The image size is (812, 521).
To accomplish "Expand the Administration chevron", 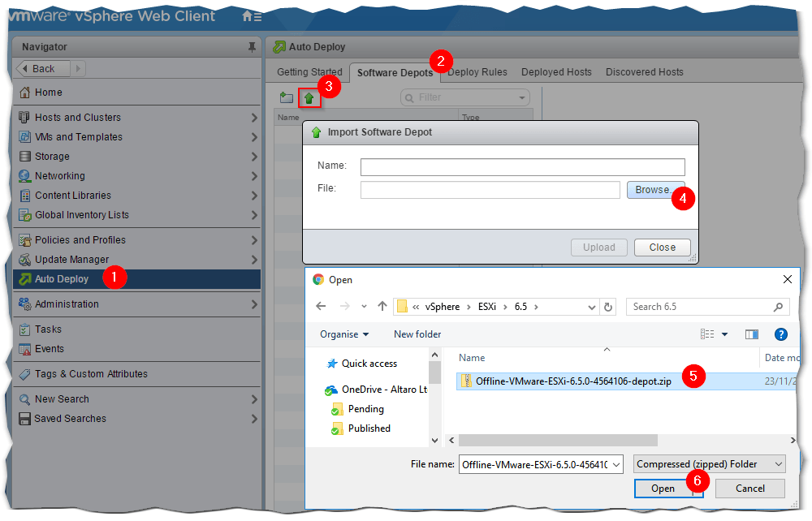I will pos(254,304).
